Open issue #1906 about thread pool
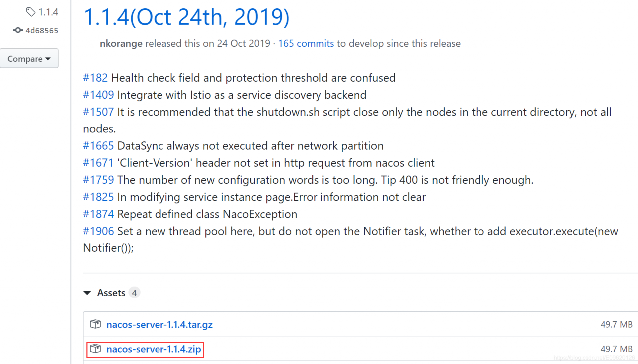 [x=98, y=231]
